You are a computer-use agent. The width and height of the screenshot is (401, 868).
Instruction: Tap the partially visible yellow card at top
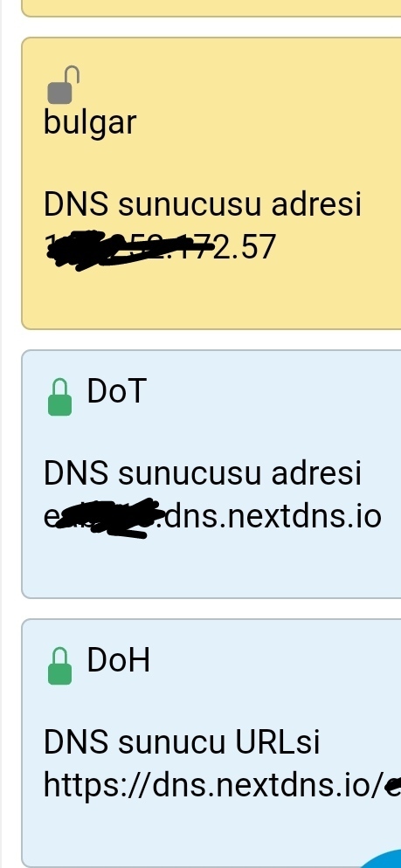[211, 9]
